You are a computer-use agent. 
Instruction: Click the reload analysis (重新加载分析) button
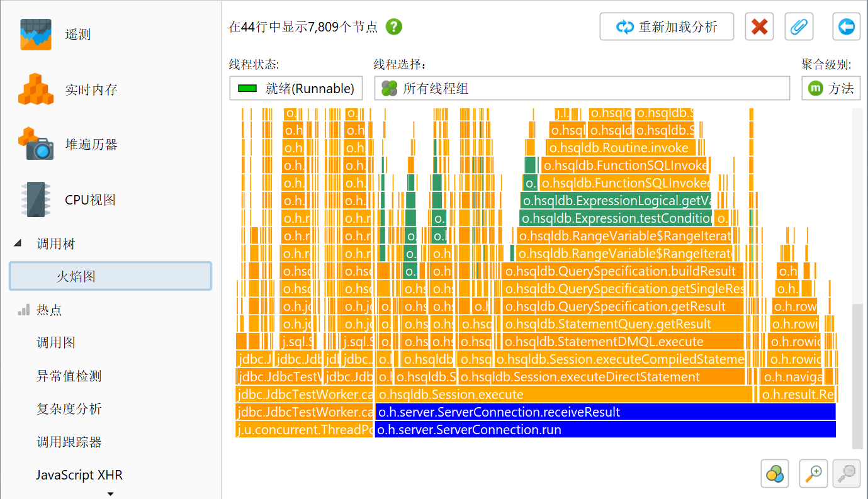point(667,27)
